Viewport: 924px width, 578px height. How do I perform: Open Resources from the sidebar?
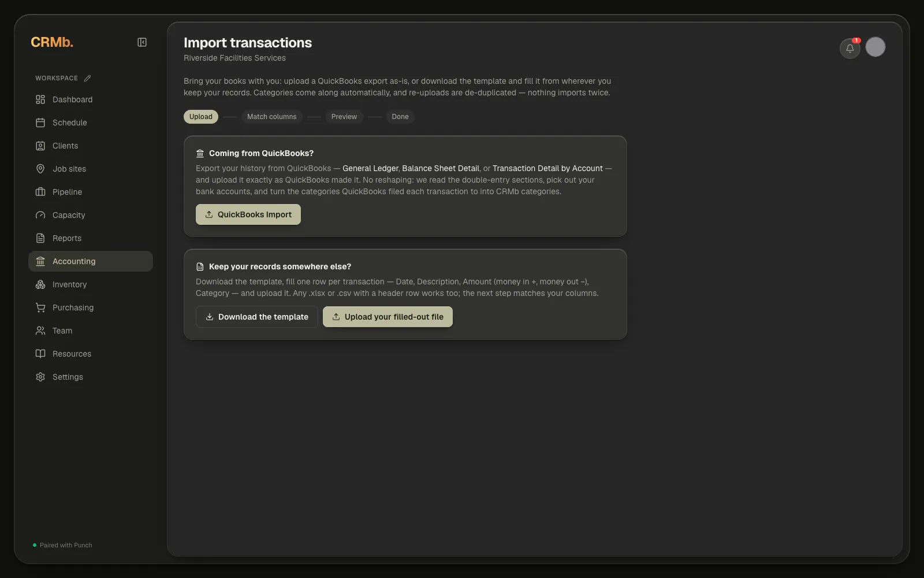pos(91,354)
